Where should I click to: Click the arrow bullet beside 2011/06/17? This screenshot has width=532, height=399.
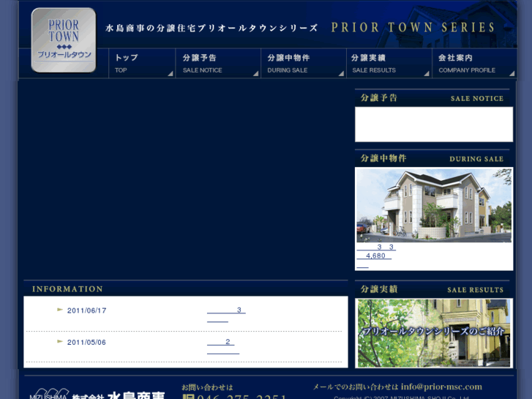point(60,310)
